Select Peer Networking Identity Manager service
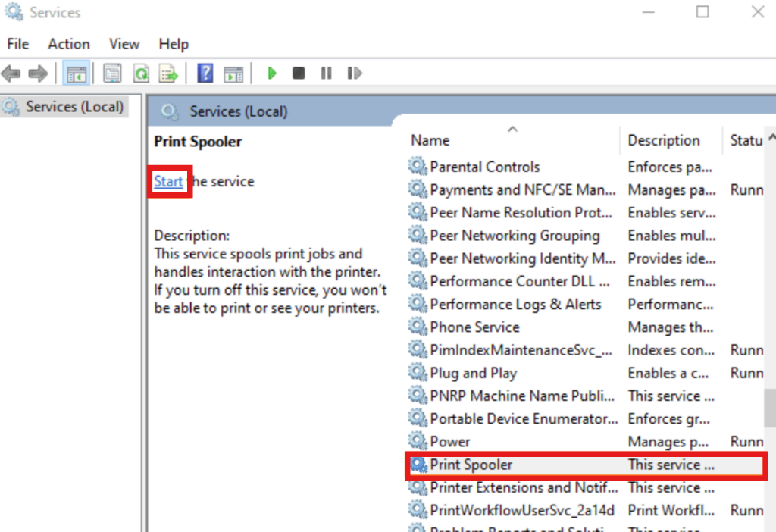 point(586,258)
